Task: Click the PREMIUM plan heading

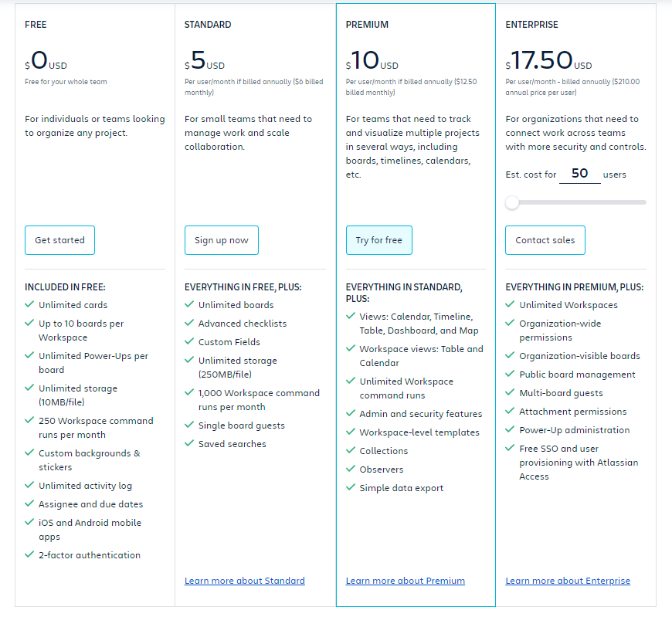Action: 367,24
